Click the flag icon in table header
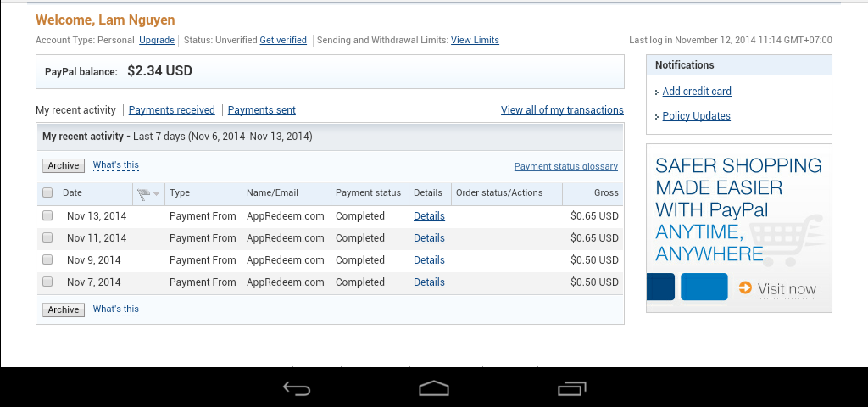This screenshot has height=407, width=868. pos(143,193)
